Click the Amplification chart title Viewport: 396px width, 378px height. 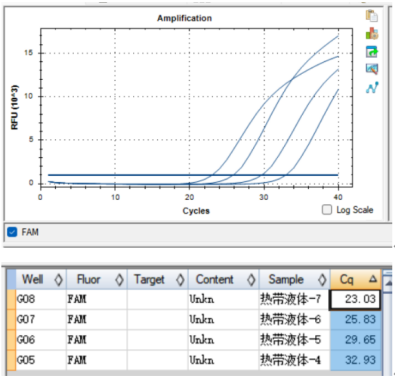click(x=184, y=18)
